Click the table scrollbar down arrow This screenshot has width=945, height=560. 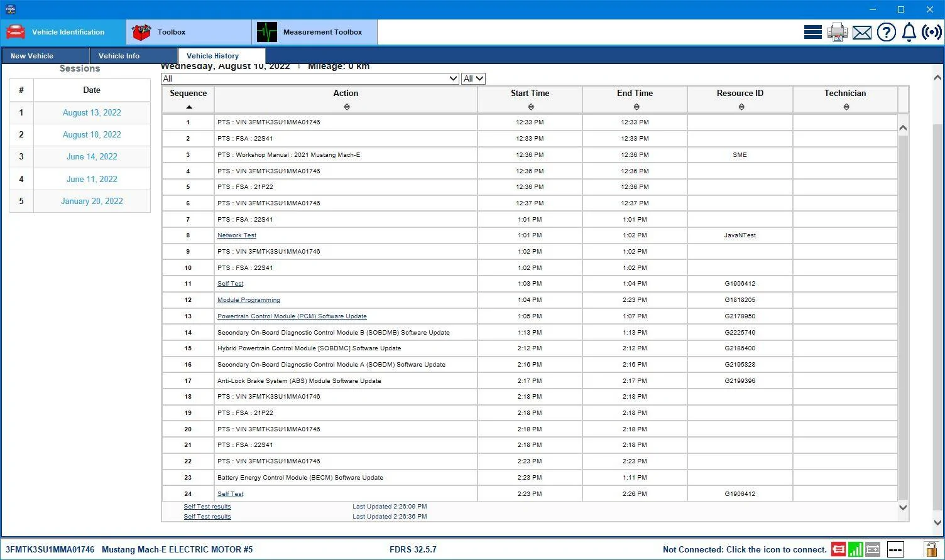tap(903, 507)
